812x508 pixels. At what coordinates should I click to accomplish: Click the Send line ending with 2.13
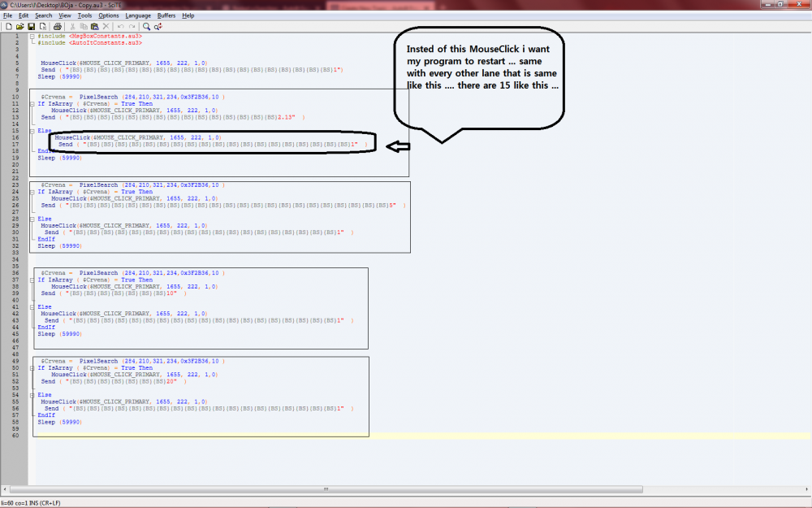(x=173, y=117)
